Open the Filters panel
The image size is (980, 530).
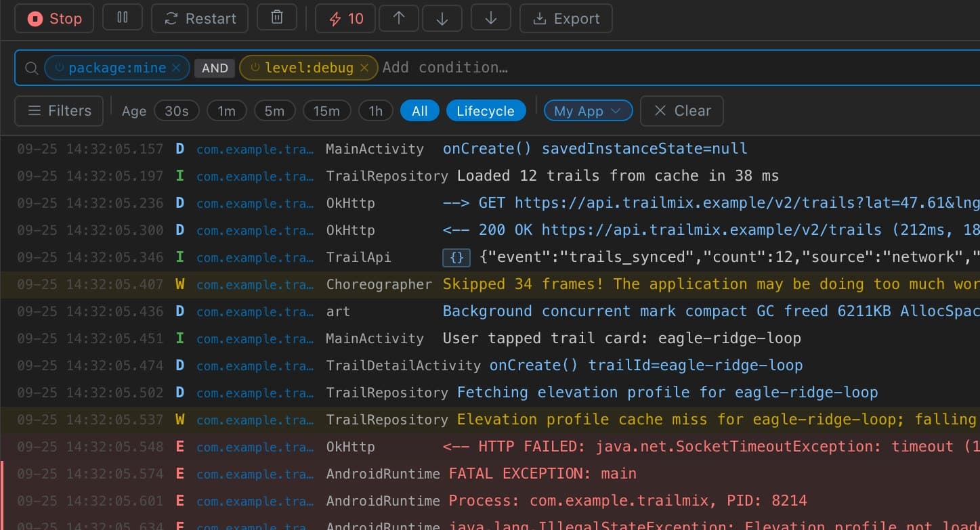click(x=59, y=111)
